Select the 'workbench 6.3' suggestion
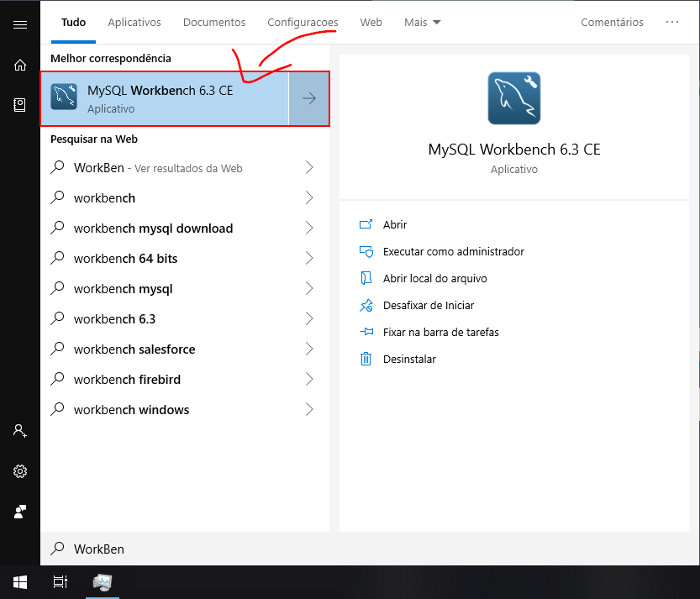The image size is (700, 599). [185, 318]
